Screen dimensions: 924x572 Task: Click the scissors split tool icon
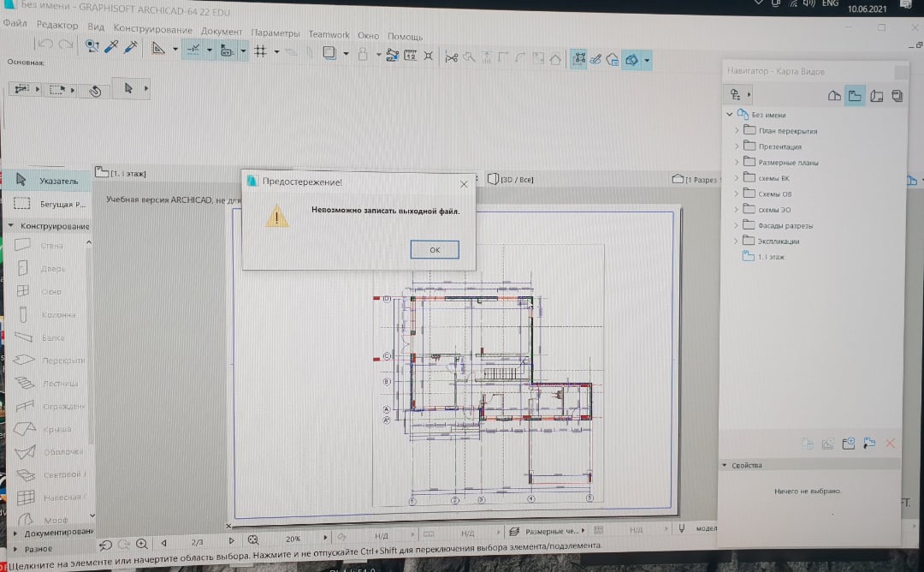coord(452,57)
